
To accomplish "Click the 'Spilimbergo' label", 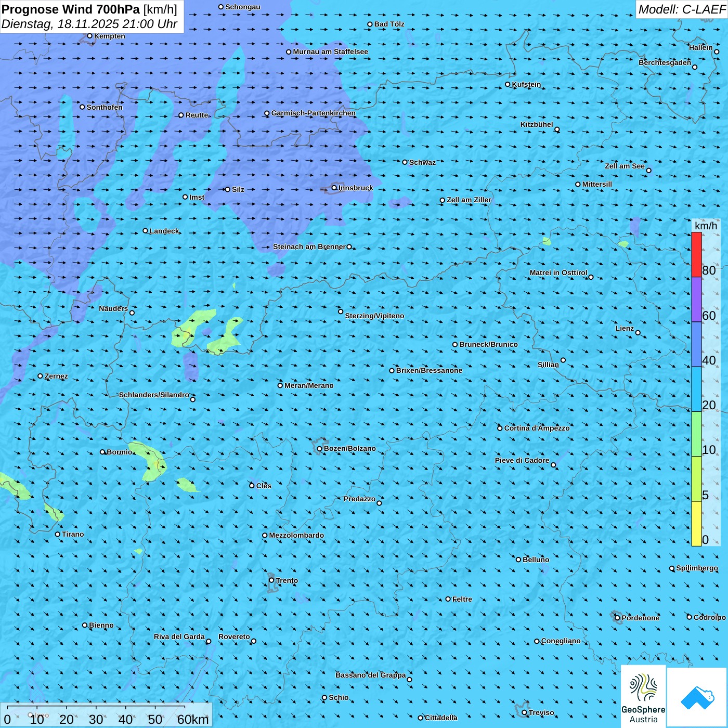I will coord(697,568).
